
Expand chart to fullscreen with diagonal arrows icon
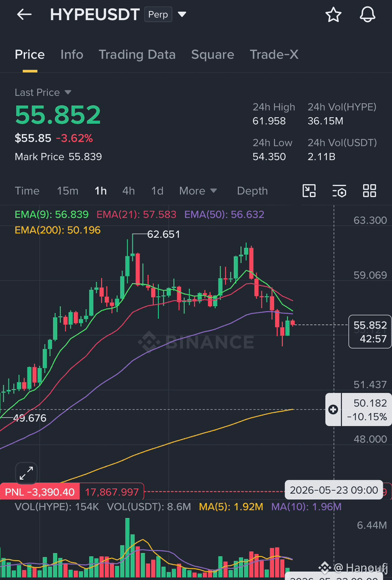(x=26, y=472)
